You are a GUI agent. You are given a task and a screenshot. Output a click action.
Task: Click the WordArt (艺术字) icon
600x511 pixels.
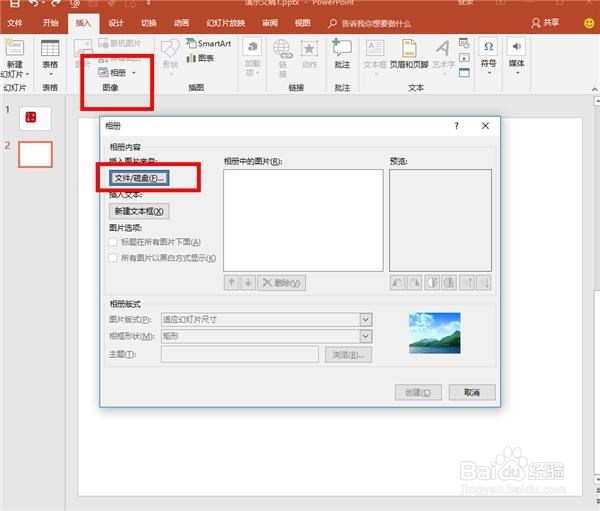(443, 49)
